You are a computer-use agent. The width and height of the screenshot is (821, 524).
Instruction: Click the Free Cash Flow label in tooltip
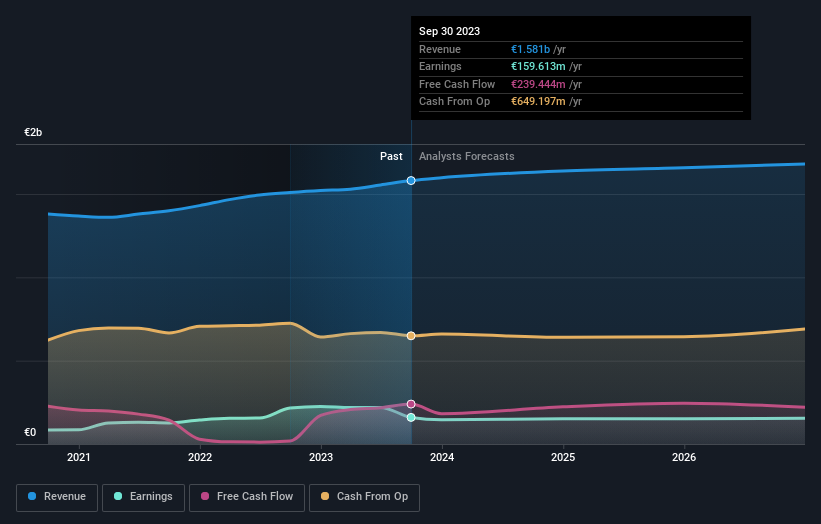(x=457, y=84)
